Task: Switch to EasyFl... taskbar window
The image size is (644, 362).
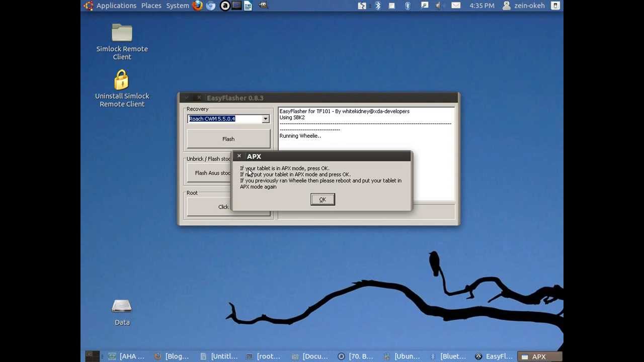Action: 494,356
